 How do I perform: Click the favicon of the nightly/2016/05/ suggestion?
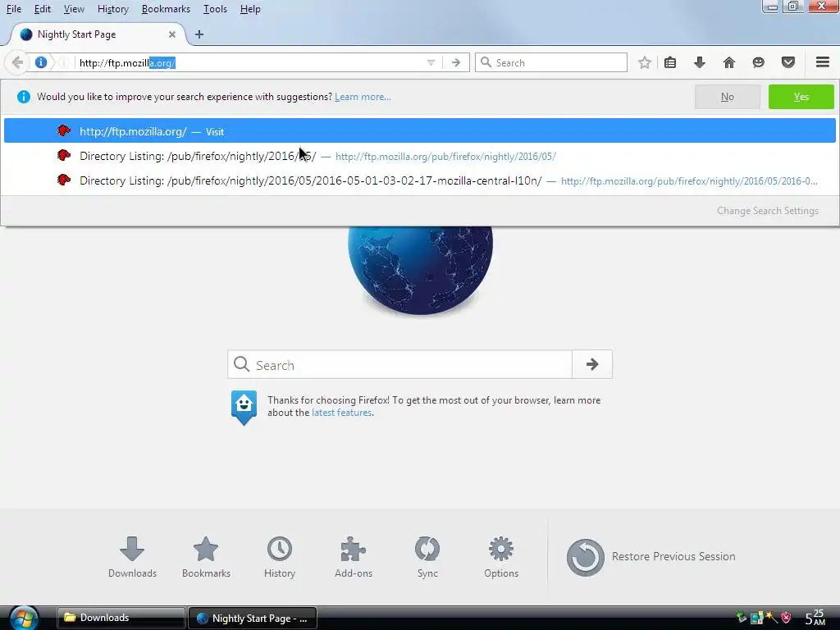coord(64,155)
